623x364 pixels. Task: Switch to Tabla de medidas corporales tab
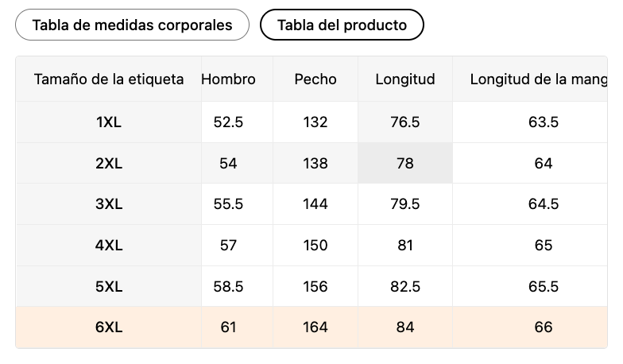(x=132, y=25)
